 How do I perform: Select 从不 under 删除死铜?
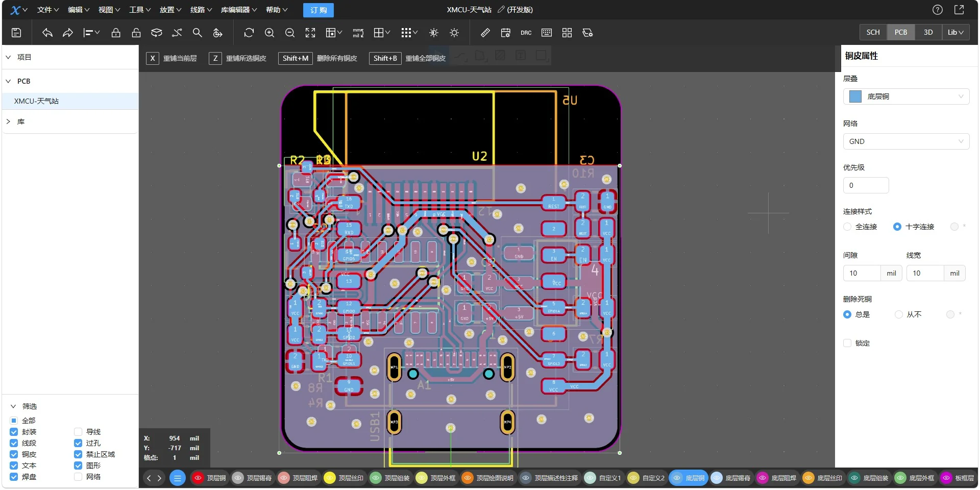click(899, 314)
